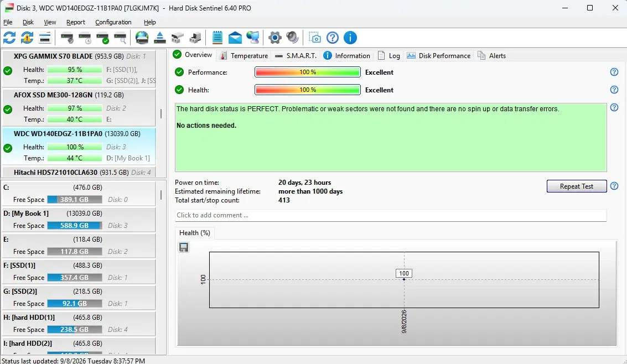Open the Report menu
Screen dimensions: 627x364
pos(76,22)
